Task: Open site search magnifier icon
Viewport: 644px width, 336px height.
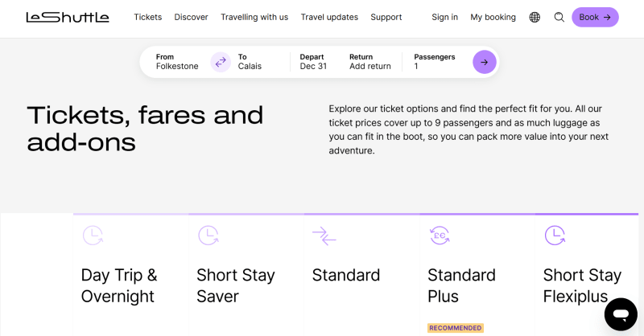Action: [x=559, y=17]
